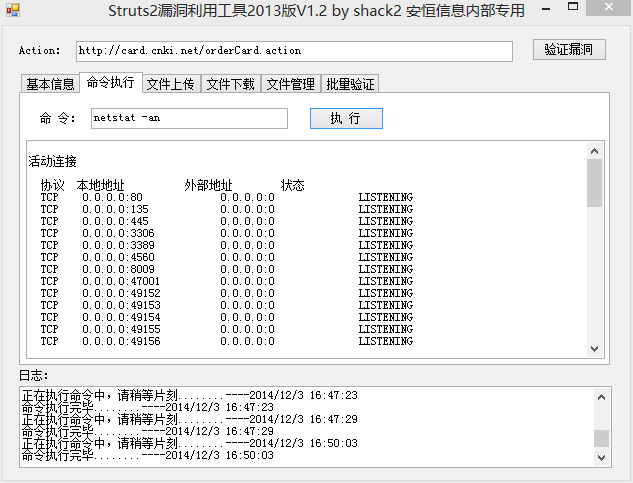
Task: Click output pane scrollbar up arrow
Action: point(594,151)
